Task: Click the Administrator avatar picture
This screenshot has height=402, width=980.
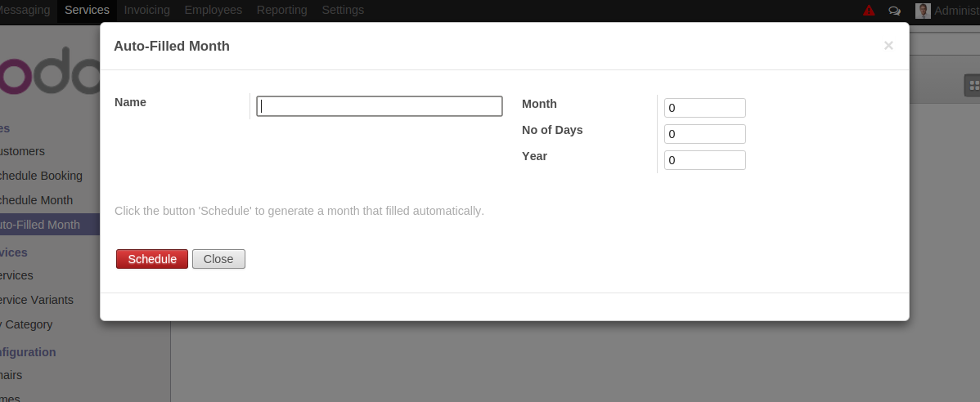Action: point(923,11)
